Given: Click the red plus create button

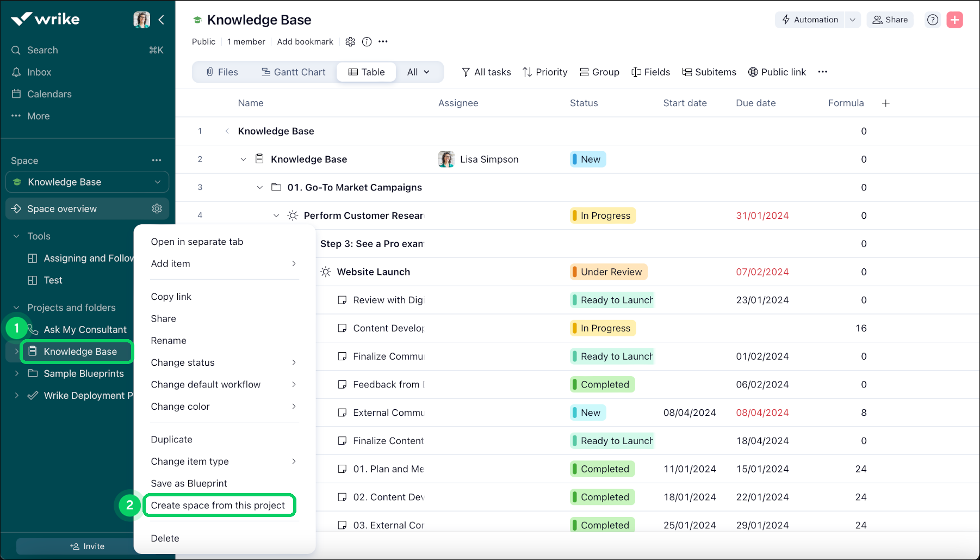Looking at the screenshot, I should coord(954,20).
